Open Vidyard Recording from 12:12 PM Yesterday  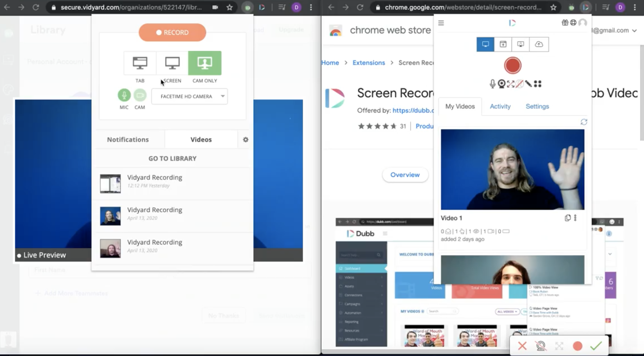pyautogui.click(x=172, y=184)
